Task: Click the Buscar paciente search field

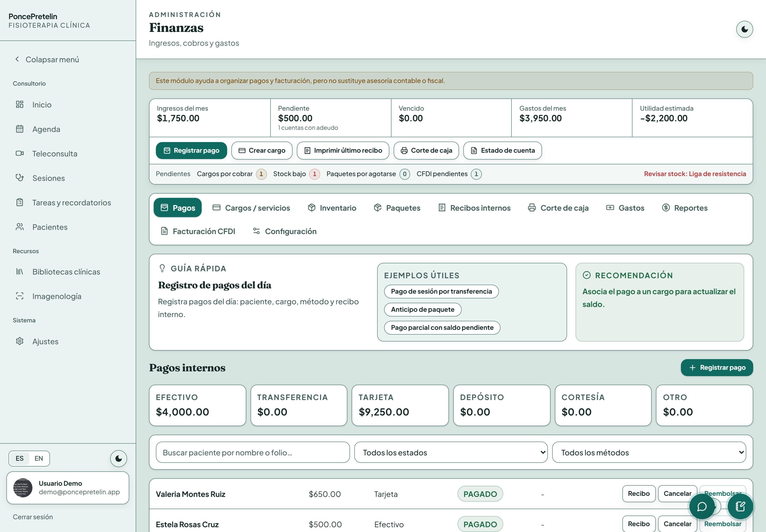Action: (x=253, y=452)
